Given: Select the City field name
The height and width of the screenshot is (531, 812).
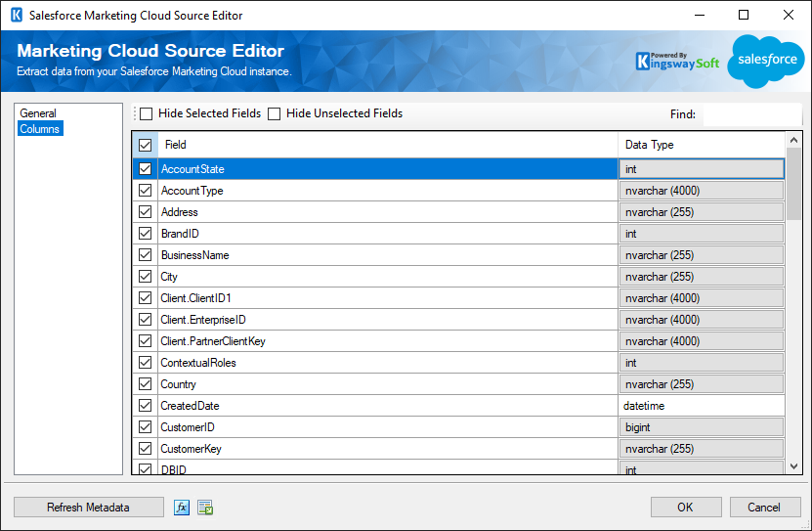Looking at the screenshot, I should 169,277.
